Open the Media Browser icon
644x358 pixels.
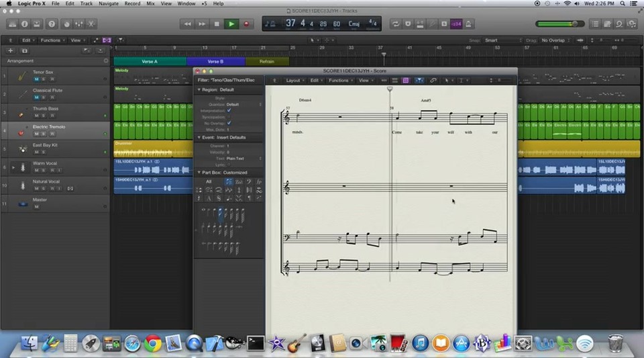[x=632, y=24]
